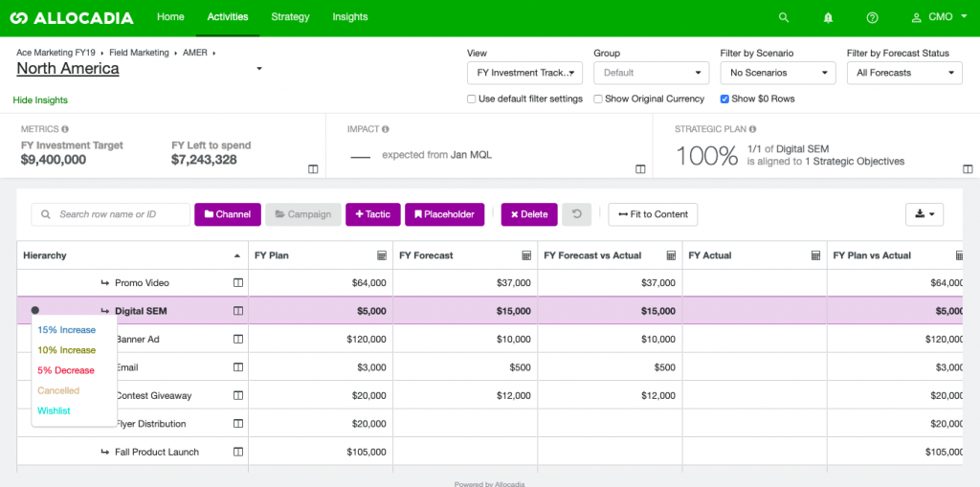Open details panel icon for Flyer Distribution
Image resolution: width=980 pixels, height=487 pixels.
237,423
